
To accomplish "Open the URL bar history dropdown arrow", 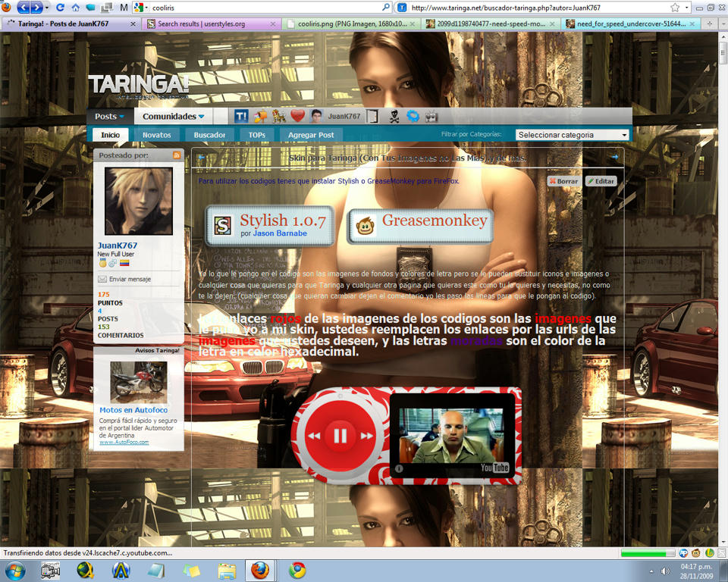I will coord(687,8).
